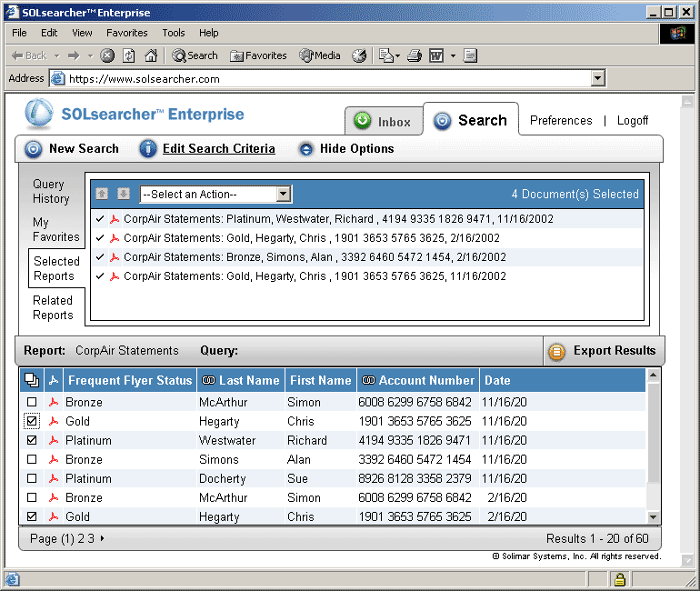This screenshot has width=700, height=591.
Task: Click the Hide Options collapse icon
Action: coord(305,149)
